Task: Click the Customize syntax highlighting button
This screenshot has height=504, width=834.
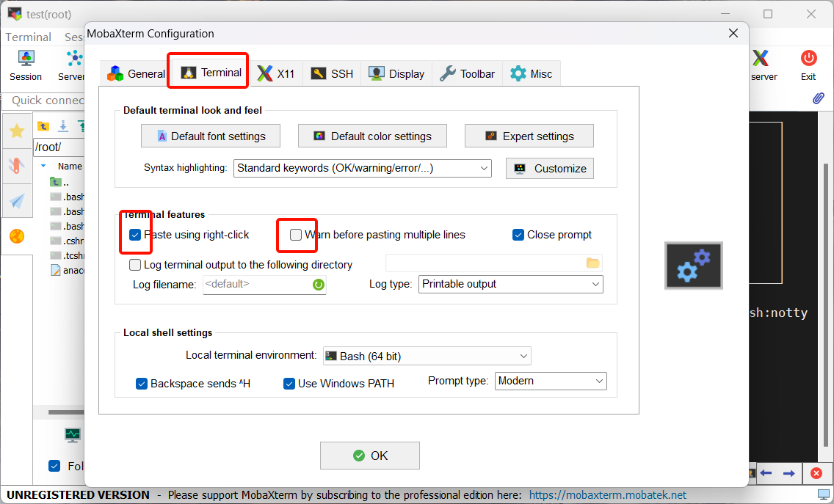Action: click(549, 169)
